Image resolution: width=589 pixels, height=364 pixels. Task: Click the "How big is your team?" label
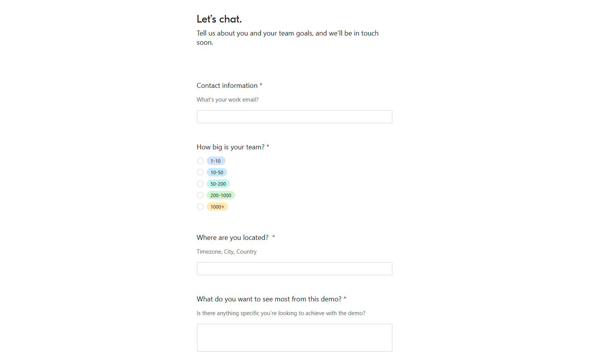[x=230, y=147]
